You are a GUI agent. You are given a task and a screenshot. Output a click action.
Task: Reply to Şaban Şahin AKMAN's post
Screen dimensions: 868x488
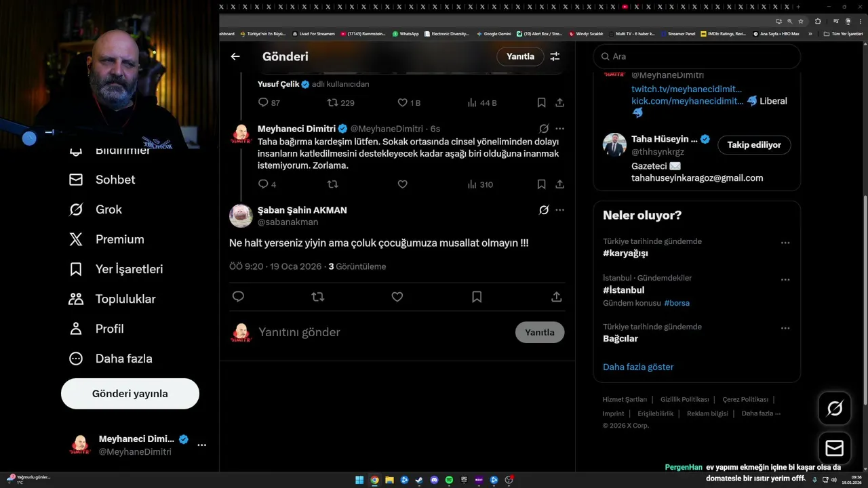coord(238,296)
